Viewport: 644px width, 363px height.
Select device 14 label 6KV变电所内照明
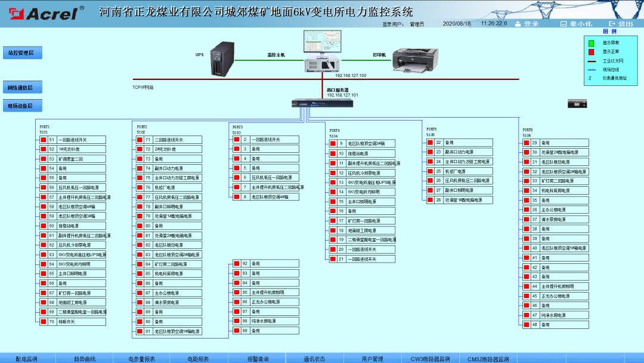click(x=364, y=192)
